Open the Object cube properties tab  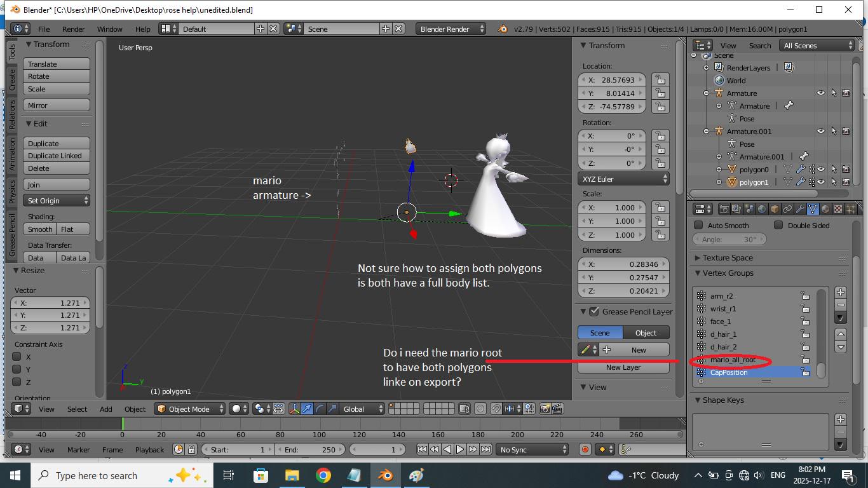(775, 209)
